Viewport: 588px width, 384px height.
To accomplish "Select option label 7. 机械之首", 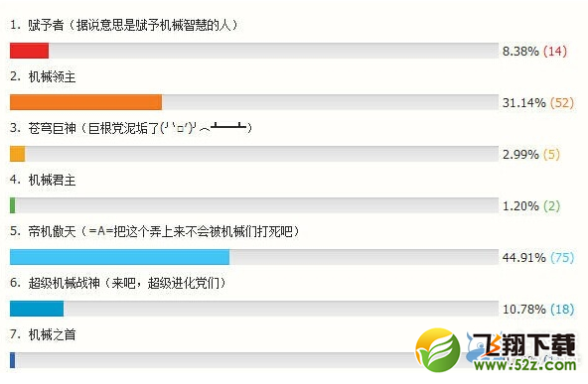I will 43,334.
